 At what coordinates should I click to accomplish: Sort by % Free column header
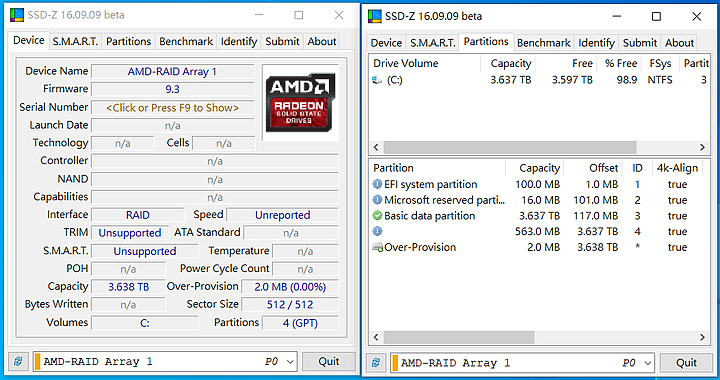tap(619, 63)
